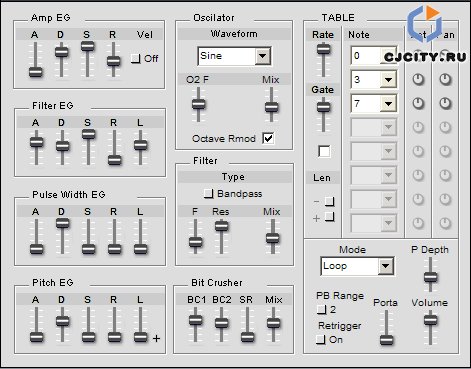Click the Filter Res slider handle
This screenshot has height=369, width=471.
[221, 226]
